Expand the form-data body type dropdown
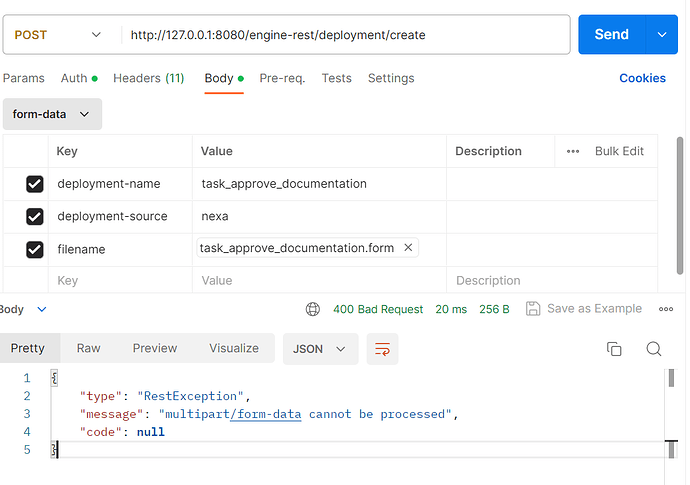Viewport: 690px width, 485px height. point(51,114)
